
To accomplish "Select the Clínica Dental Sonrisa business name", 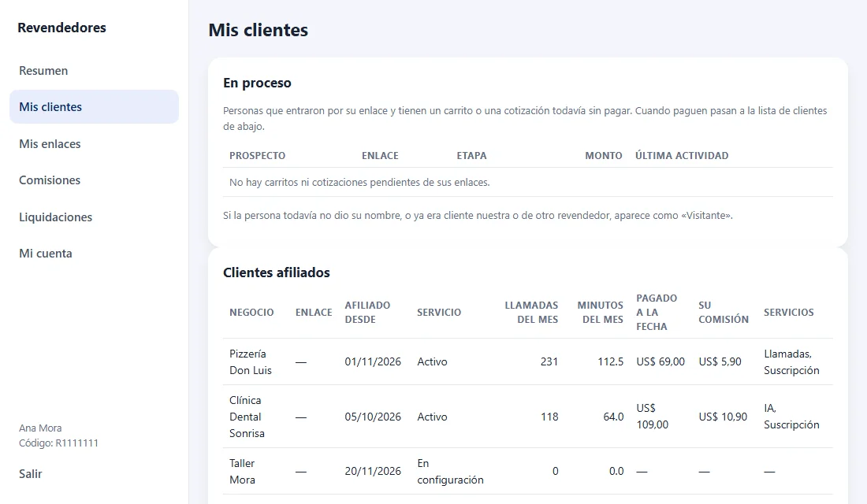I will [247, 417].
